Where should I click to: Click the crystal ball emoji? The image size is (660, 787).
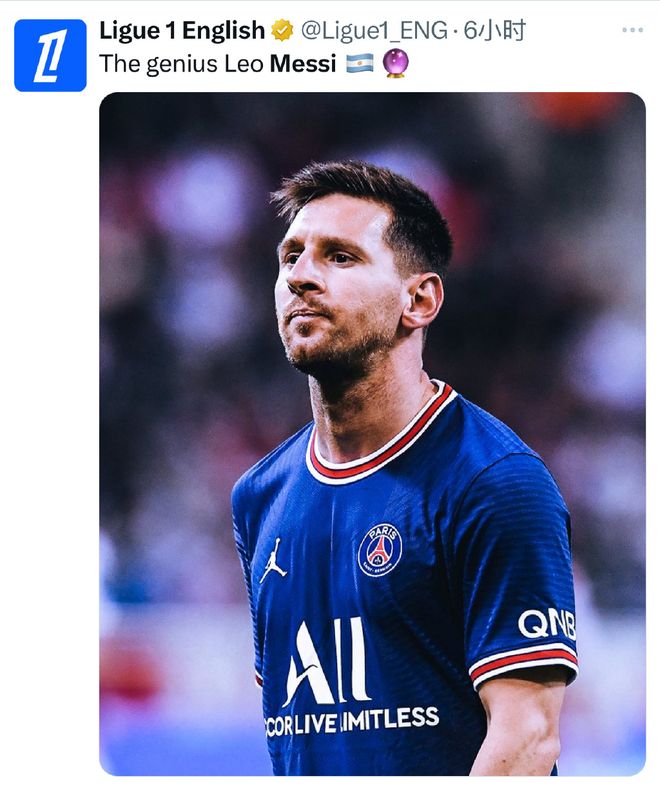pyautogui.click(x=395, y=65)
